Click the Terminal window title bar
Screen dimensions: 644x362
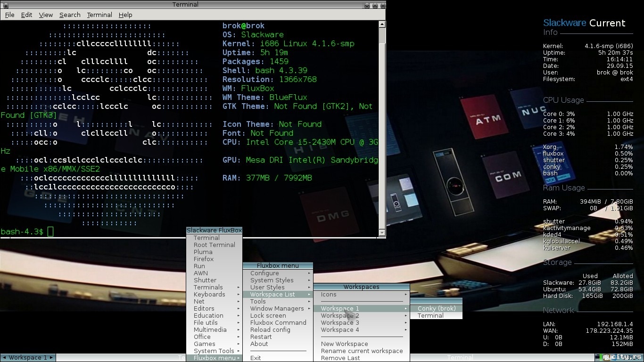click(x=186, y=5)
